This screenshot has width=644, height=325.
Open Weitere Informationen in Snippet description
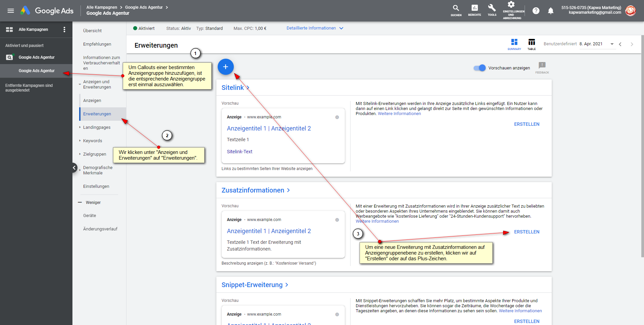520,311
